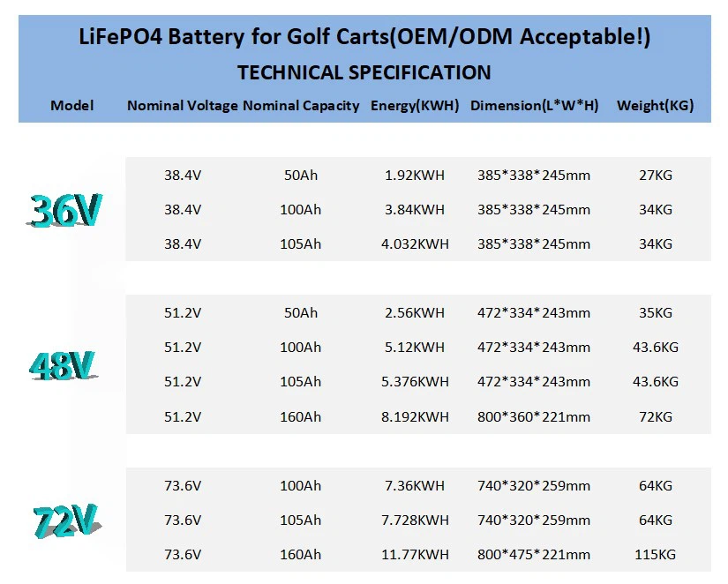Image resolution: width=728 pixels, height=584 pixels.
Task: Click the LiFePO4 Battery title text
Action: pos(364,38)
